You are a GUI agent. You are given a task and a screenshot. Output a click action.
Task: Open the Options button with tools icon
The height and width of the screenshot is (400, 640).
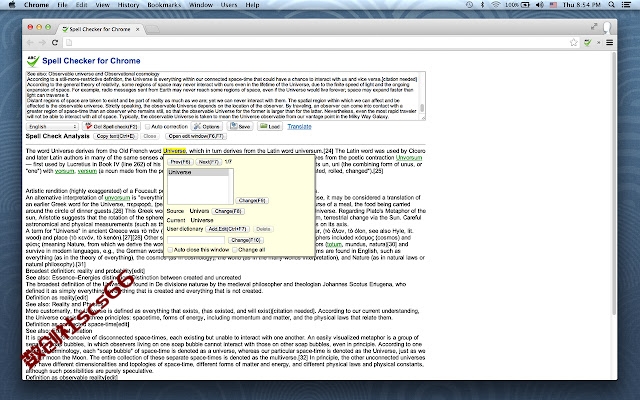tap(207, 127)
